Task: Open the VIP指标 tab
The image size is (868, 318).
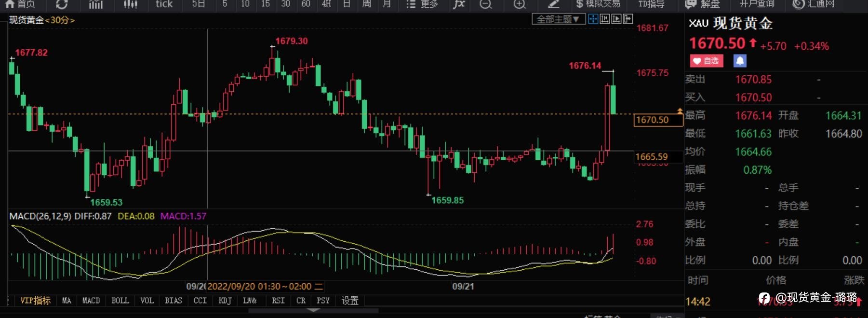Action: 35,301
